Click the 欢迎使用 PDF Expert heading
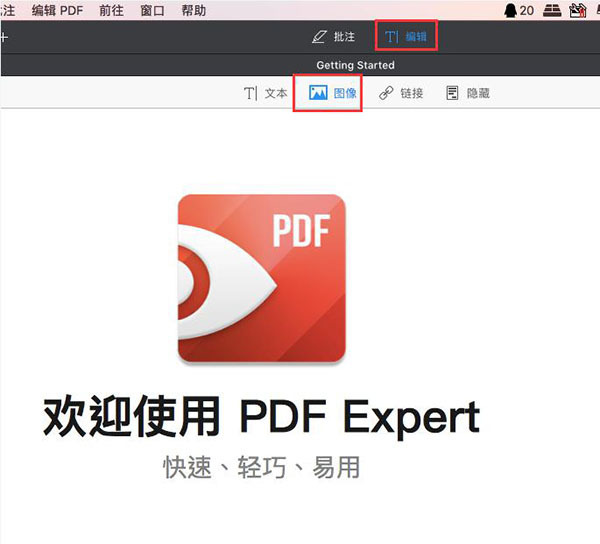This screenshot has width=600, height=544. pyautogui.click(x=261, y=417)
